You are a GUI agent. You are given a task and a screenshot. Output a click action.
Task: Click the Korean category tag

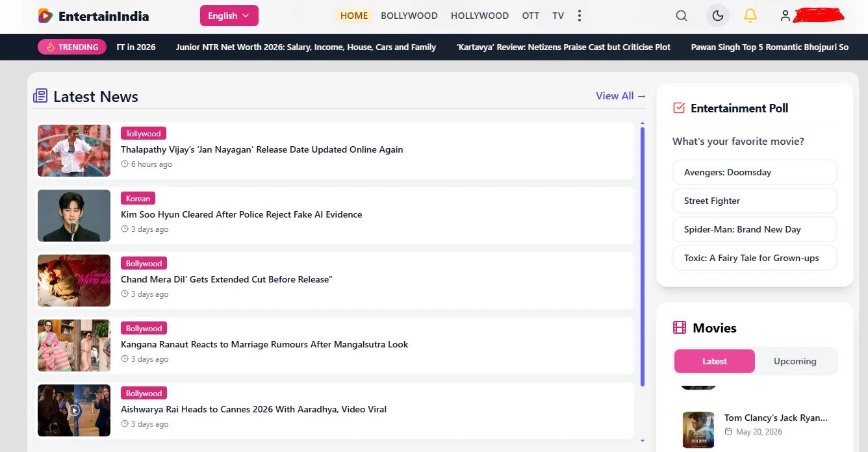pyautogui.click(x=138, y=198)
